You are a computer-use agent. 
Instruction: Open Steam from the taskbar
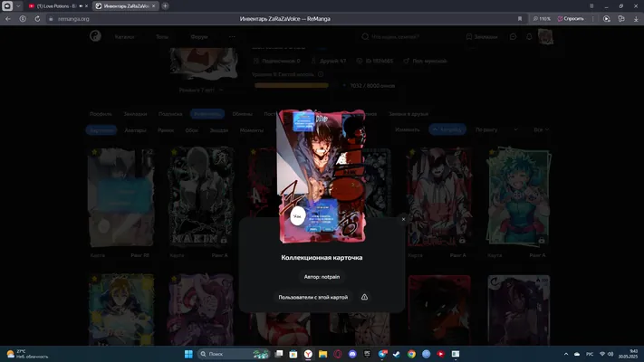pyautogui.click(x=397, y=354)
